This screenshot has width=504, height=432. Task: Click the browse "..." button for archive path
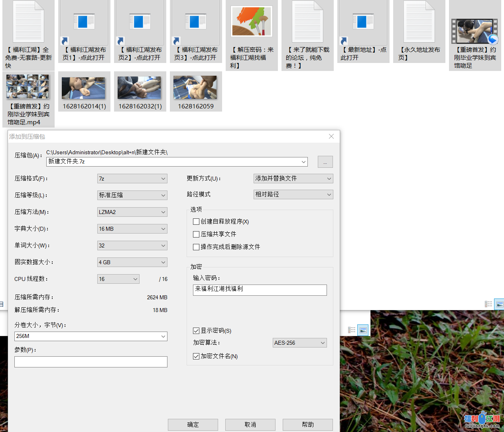[x=325, y=162]
